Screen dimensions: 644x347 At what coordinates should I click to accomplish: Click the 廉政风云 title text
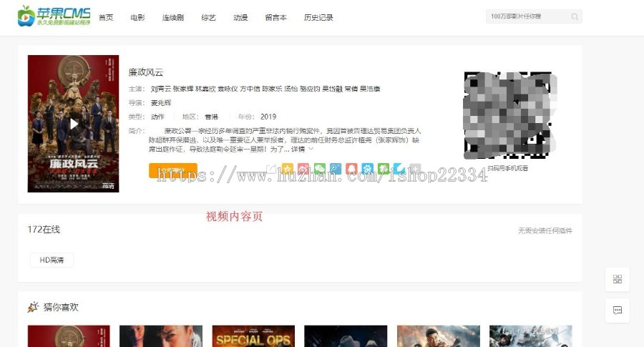(x=146, y=73)
